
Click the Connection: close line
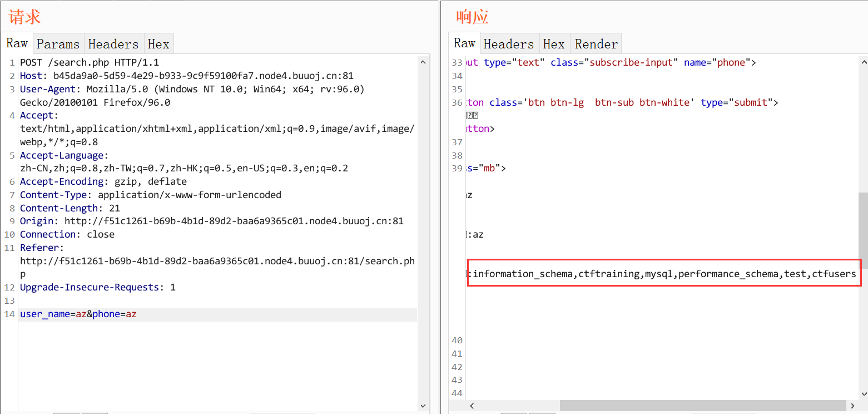[67, 234]
